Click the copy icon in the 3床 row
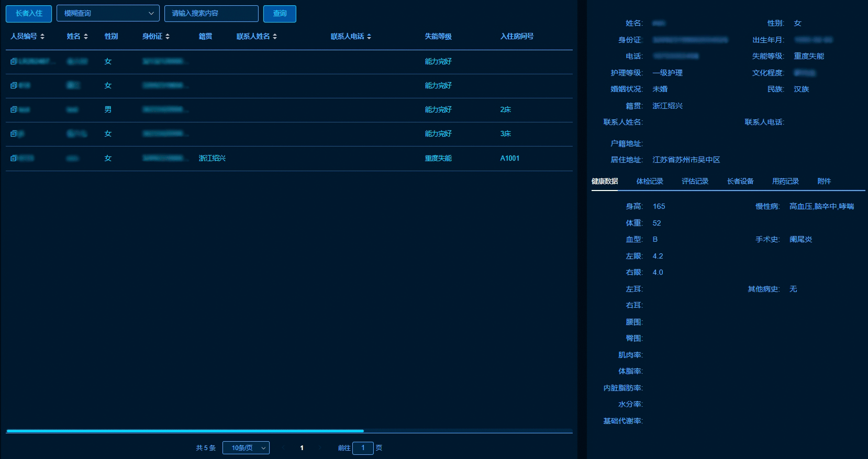This screenshot has height=459, width=868. [14, 133]
